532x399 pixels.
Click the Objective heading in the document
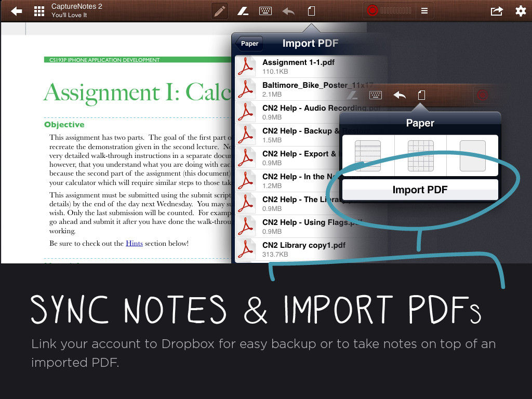tap(64, 125)
